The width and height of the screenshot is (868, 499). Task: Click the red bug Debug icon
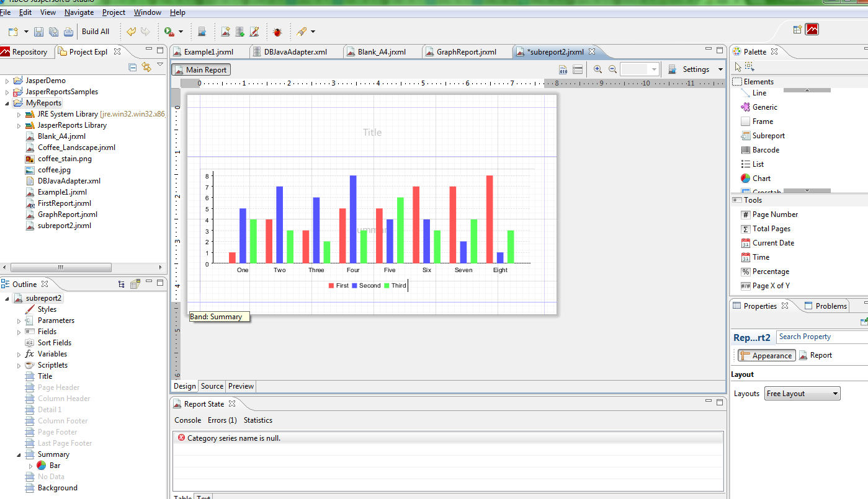point(277,32)
